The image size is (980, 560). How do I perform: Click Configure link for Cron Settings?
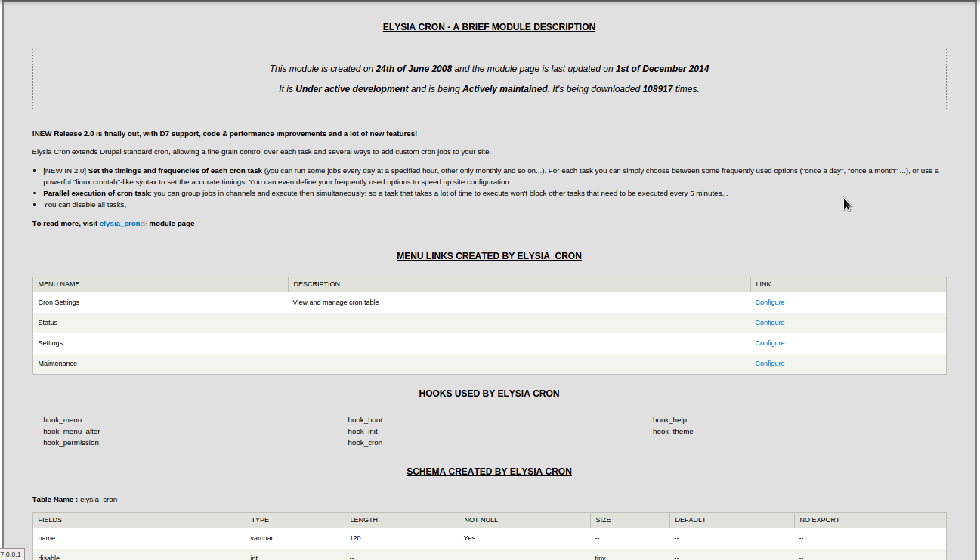[769, 302]
